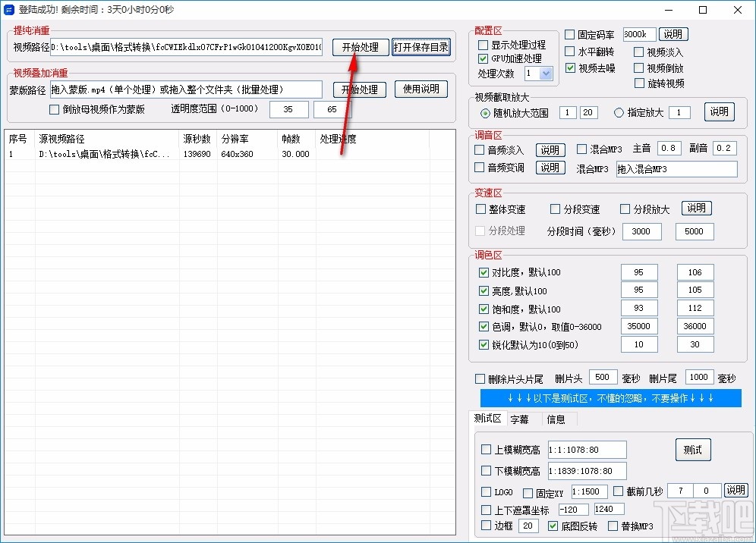Enable 整体变速 in the 变速区
Image resolution: width=756 pixels, height=543 pixels.
479,209
